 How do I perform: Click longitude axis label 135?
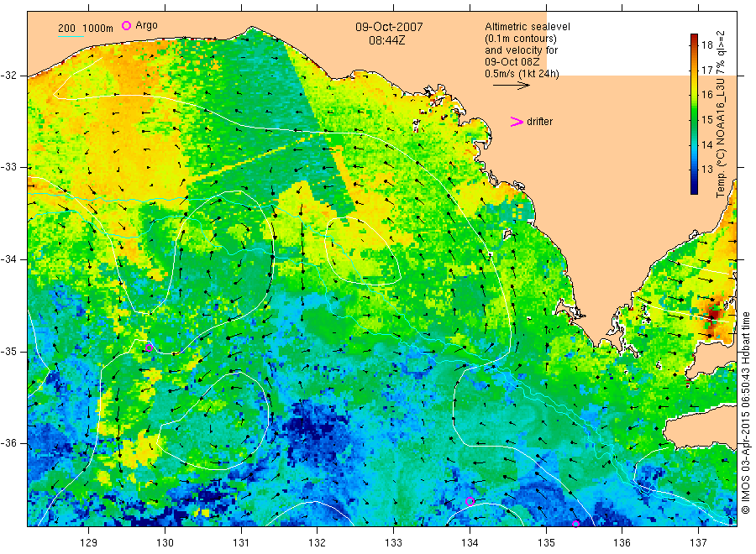coord(546,543)
